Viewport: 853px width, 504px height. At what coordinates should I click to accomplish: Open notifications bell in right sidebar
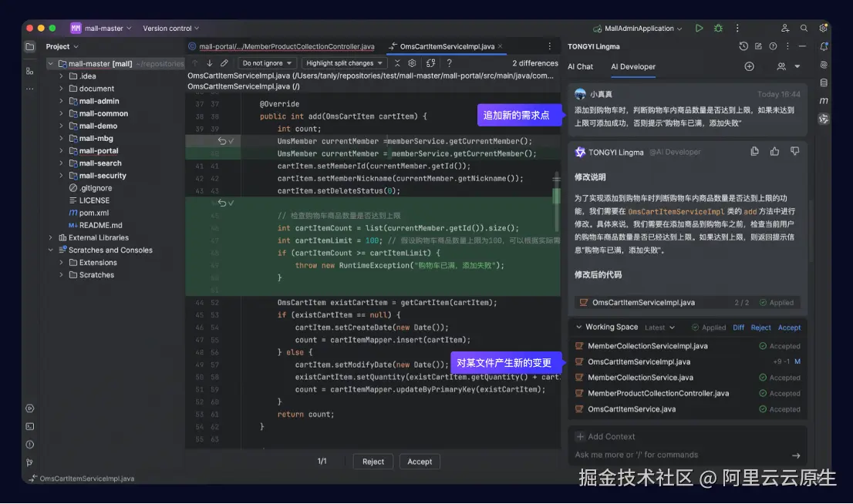[824, 47]
